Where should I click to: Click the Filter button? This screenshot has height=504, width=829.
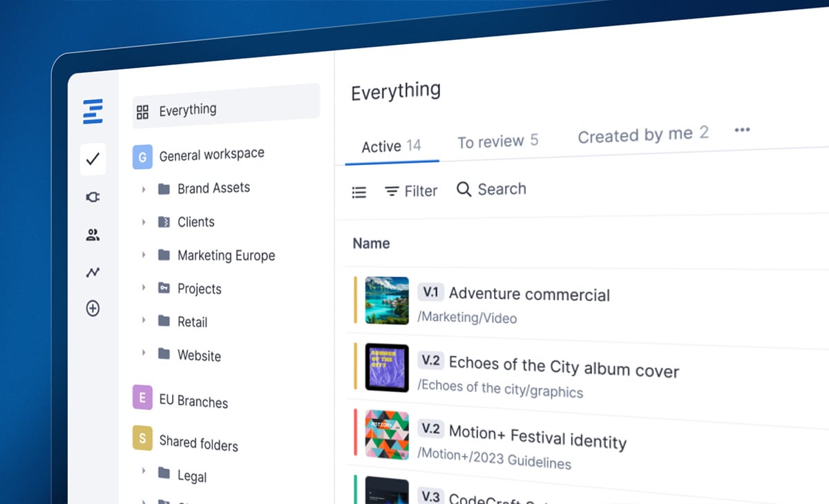click(411, 191)
